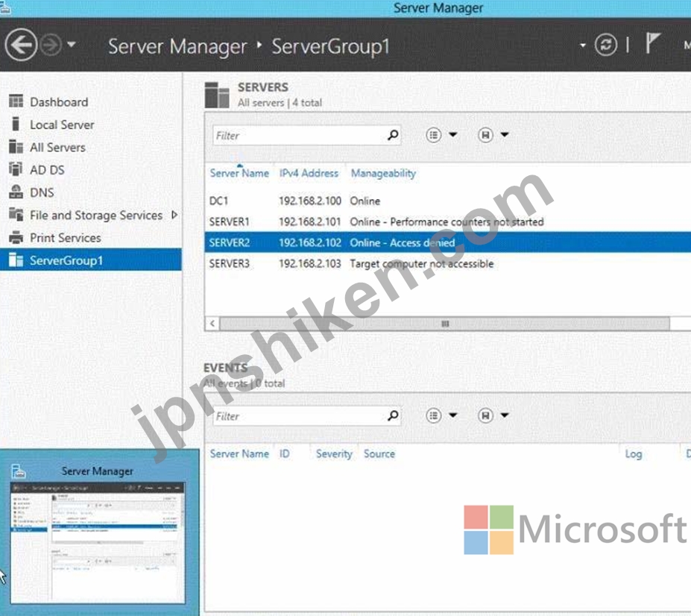Click the Events filter search magnifier

pos(393,415)
